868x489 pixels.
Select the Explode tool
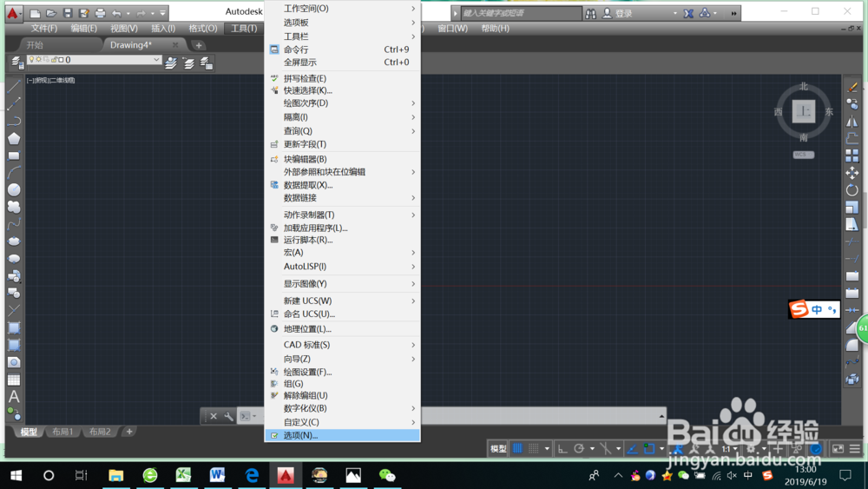click(852, 380)
